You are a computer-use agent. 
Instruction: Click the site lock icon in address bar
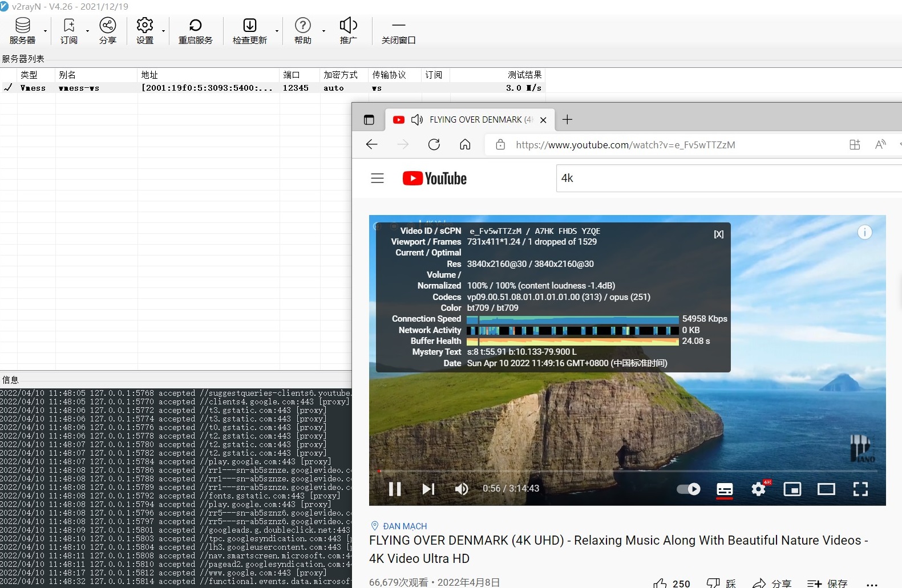point(500,144)
